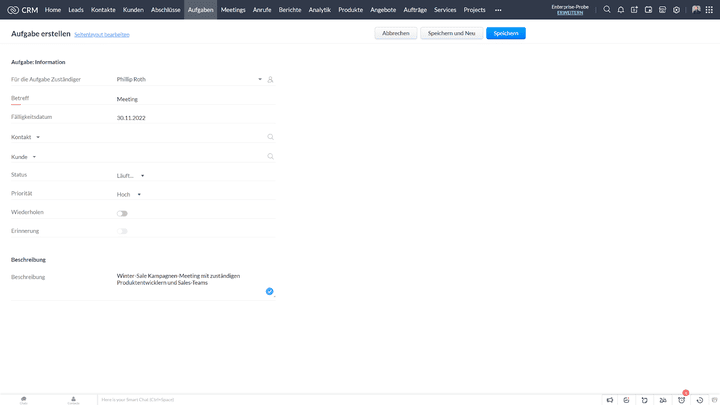Open the alarm reminders icon with badge

(682, 399)
